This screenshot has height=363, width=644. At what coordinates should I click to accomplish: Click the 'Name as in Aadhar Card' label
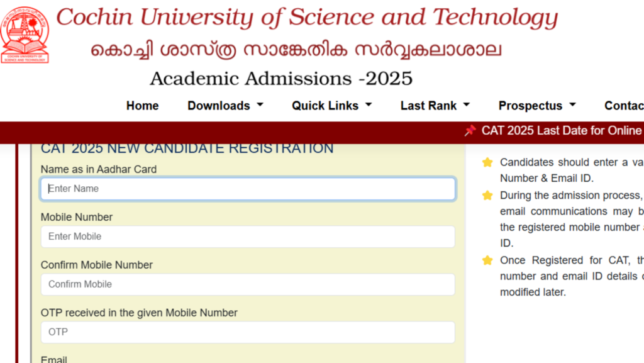(99, 169)
